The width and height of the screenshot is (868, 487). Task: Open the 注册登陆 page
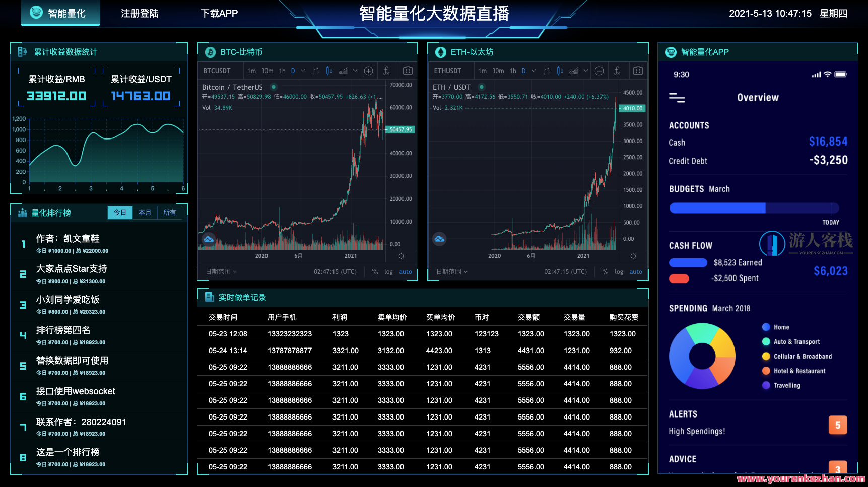click(x=139, y=13)
